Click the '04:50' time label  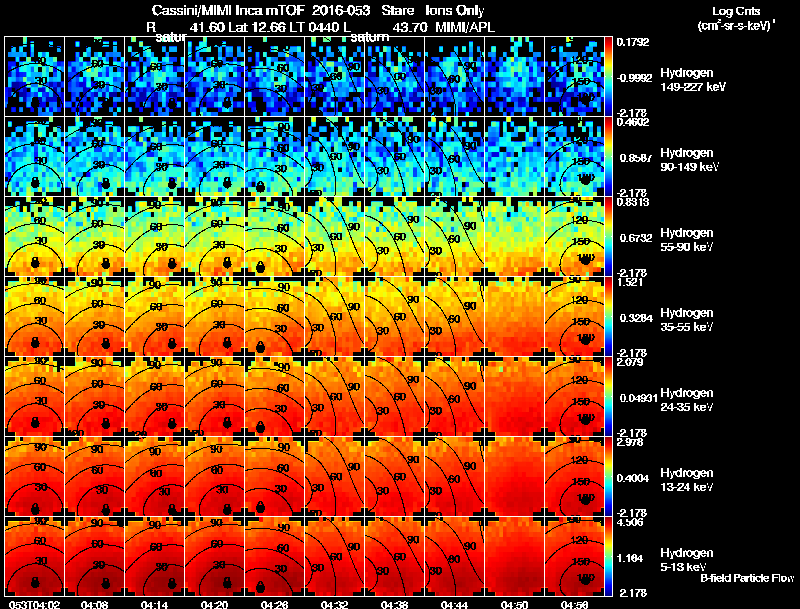coord(514,604)
